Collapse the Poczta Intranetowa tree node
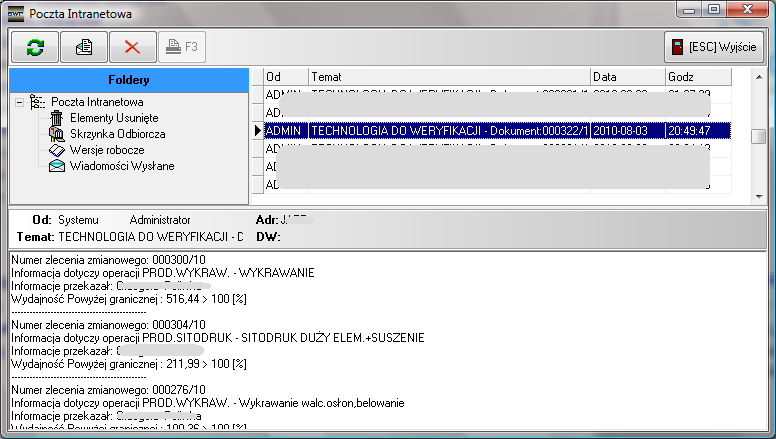This screenshot has width=776, height=439. (x=19, y=102)
